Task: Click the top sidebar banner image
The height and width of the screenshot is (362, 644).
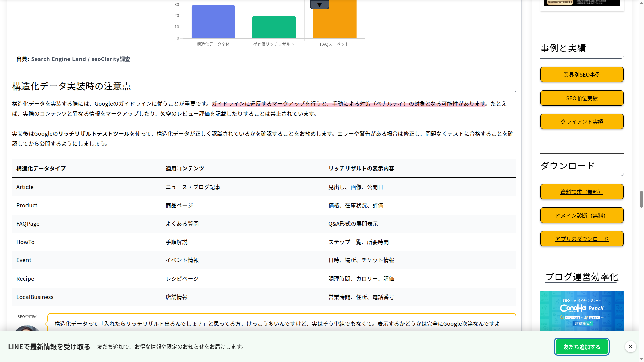Action: click(x=582, y=3)
